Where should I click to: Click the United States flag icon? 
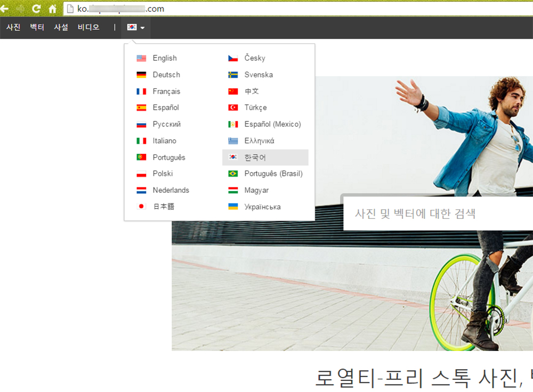point(141,58)
